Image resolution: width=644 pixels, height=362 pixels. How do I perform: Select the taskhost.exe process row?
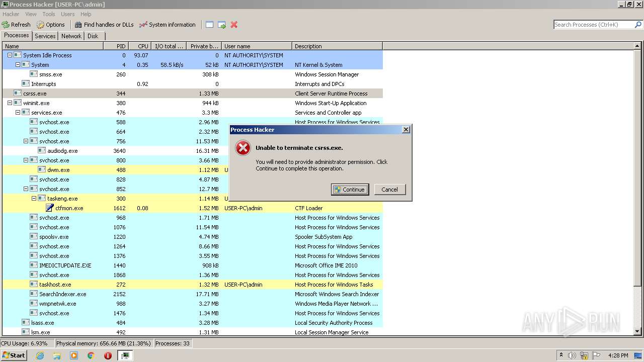(193, 285)
